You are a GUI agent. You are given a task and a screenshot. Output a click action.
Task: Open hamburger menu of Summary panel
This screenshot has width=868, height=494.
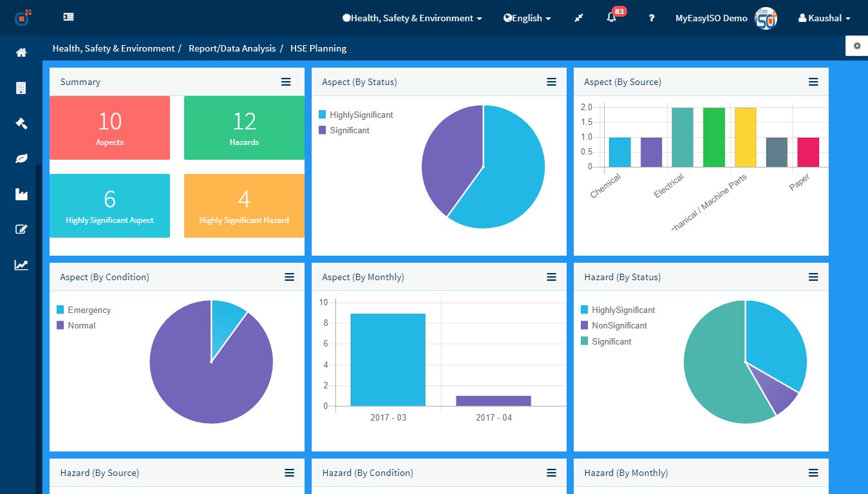coord(286,82)
